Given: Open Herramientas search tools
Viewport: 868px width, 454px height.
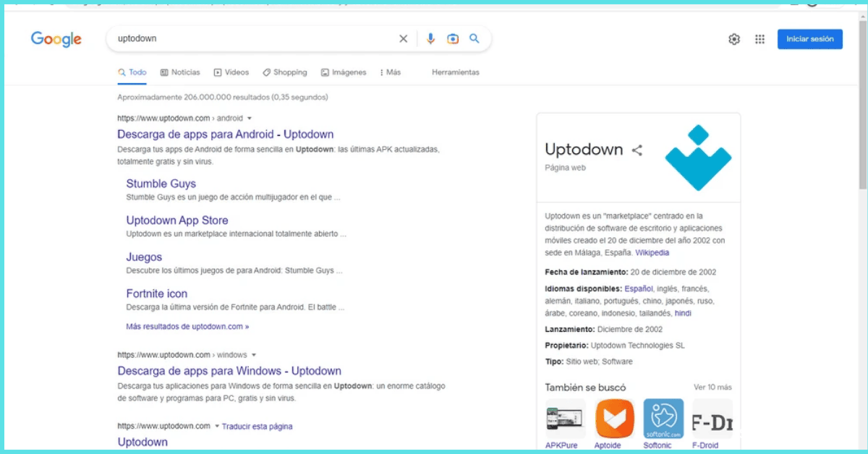Looking at the screenshot, I should pyautogui.click(x=456, y=72).
